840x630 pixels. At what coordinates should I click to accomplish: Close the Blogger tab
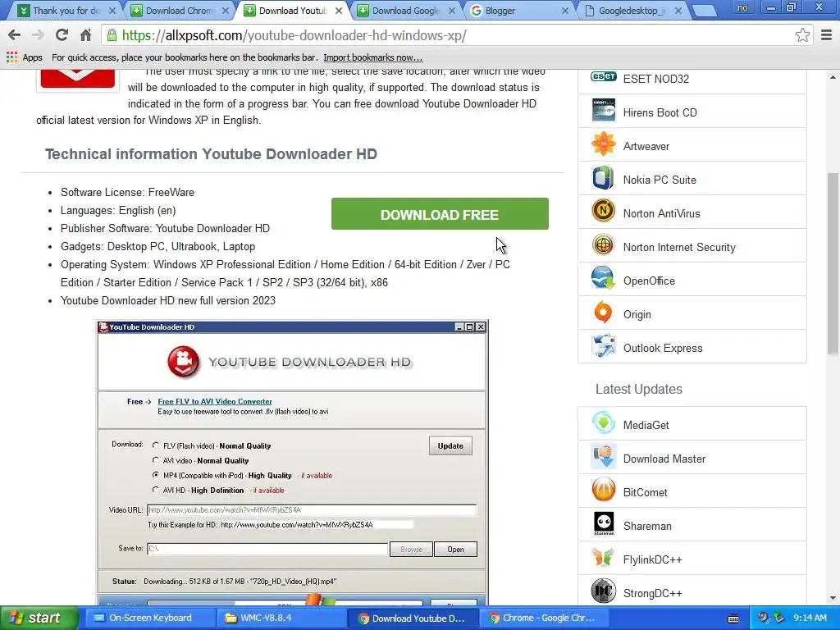[564, 11]
